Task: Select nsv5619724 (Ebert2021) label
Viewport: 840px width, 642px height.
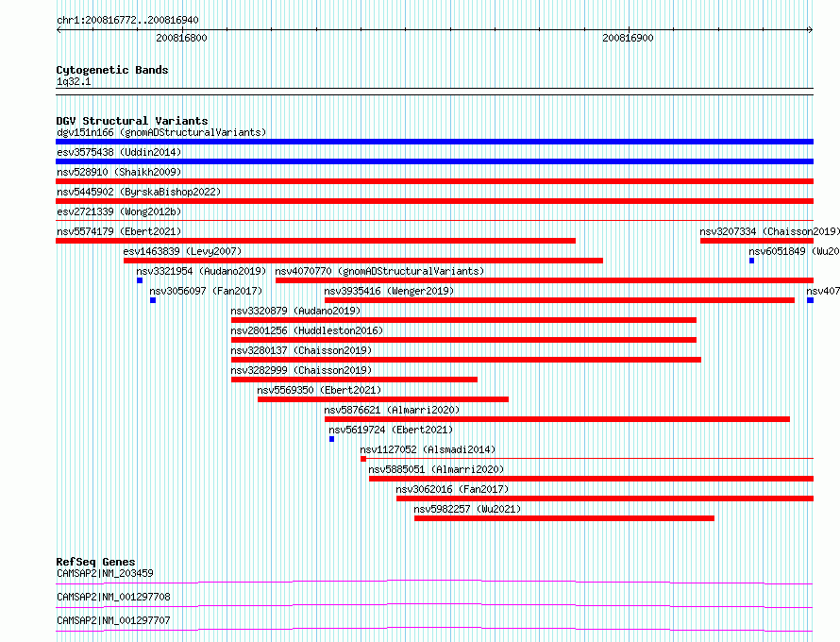Action: tap(391, 430)
